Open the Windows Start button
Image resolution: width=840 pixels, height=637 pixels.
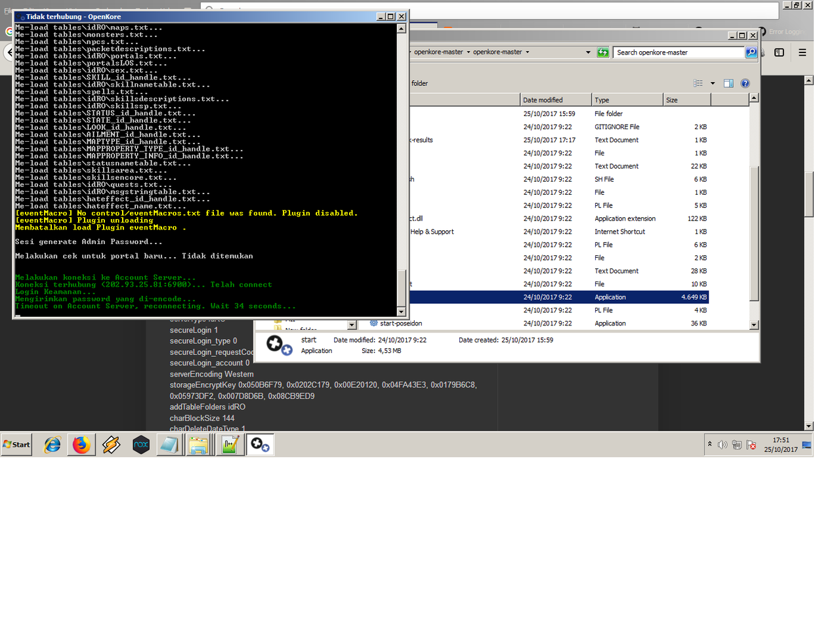[x=16, y=445]
